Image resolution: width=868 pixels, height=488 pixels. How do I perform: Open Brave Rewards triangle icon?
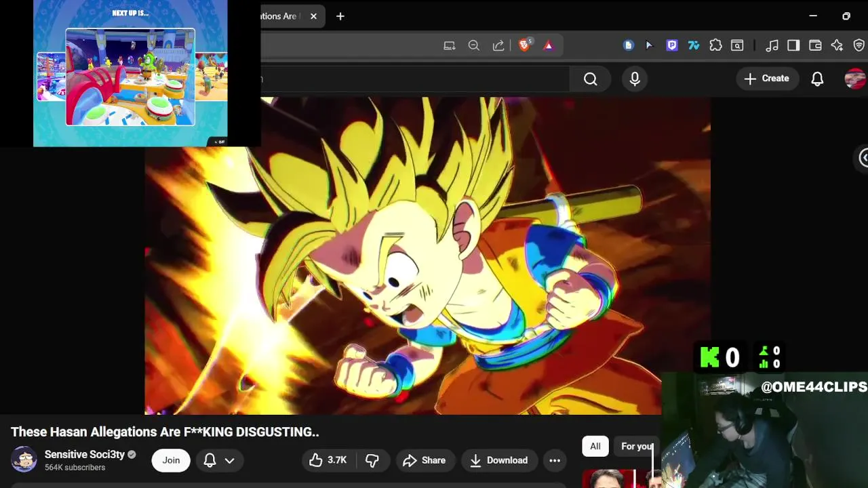tap(549, 45)
